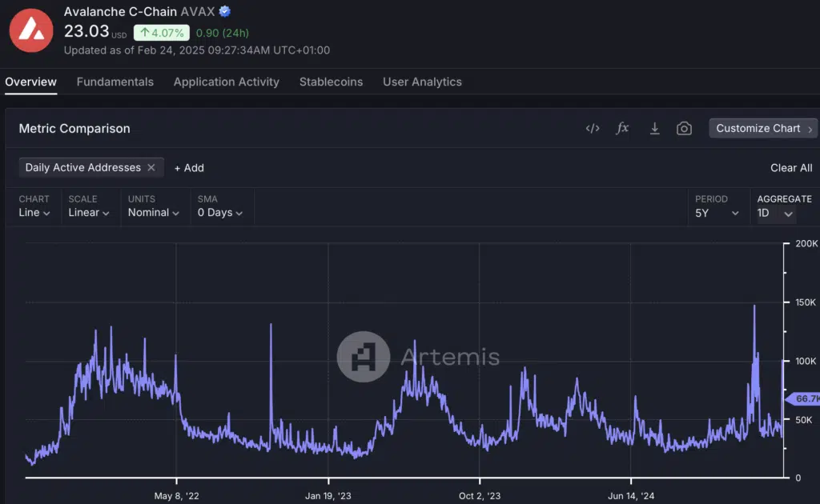
Task: Download chart data with the download icon
Action: pos(654,129)
